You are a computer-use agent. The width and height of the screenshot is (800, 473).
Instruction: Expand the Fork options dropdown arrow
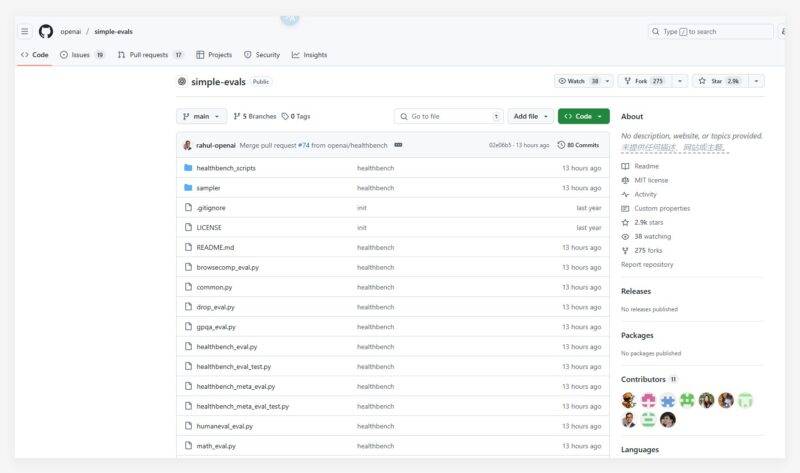pyautogui.click(x=680, y=81)
